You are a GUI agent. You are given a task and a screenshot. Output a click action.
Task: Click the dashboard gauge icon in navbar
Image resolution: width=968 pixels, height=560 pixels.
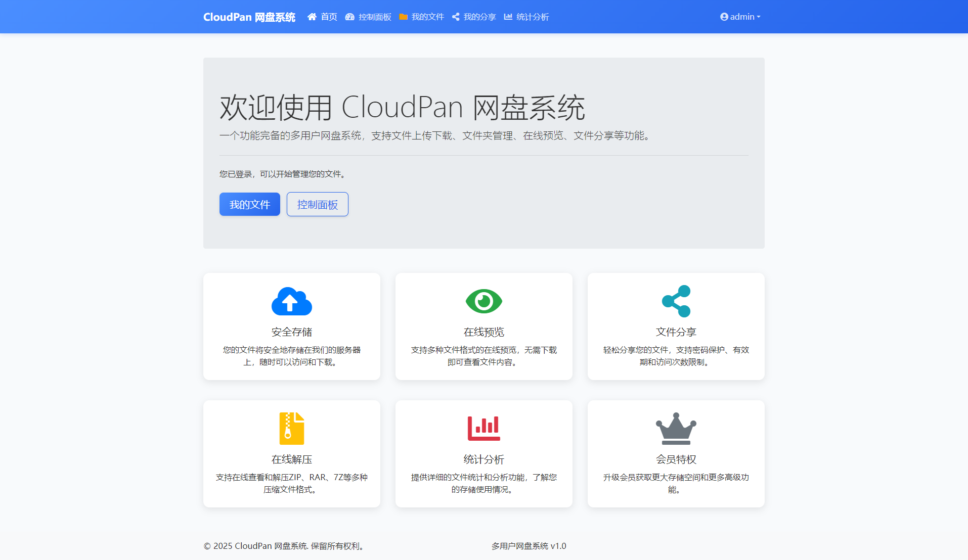pyautogui.click(x=349, y=17)
